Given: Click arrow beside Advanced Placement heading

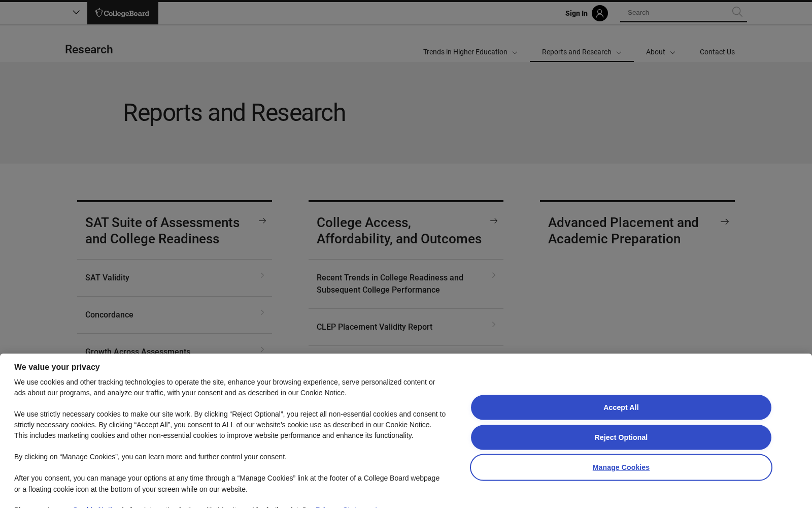Looking at the screenshot, I should (x=725, y=221).
